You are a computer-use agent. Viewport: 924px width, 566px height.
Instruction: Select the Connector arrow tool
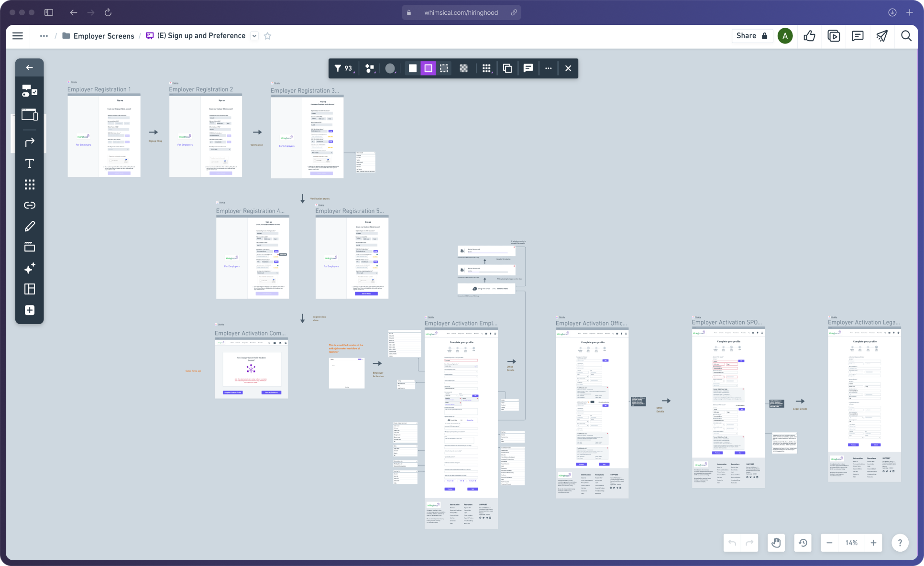[x=29, y=141]
